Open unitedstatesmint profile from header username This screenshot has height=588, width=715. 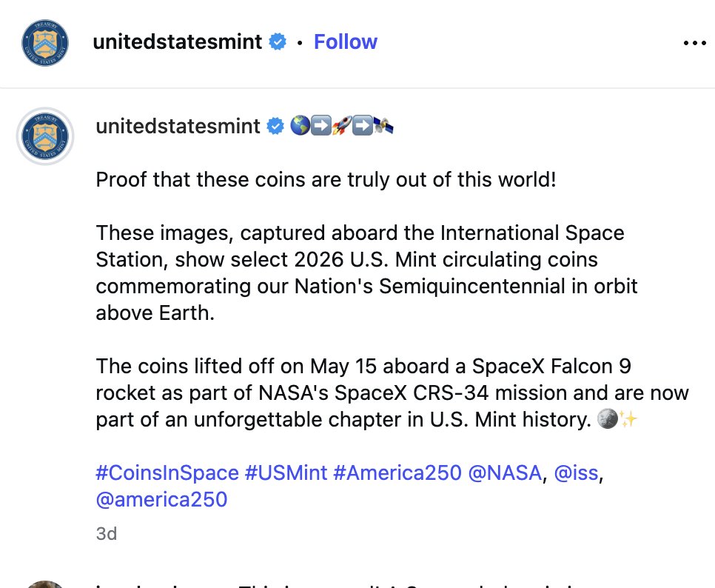(x=178, y=42)
